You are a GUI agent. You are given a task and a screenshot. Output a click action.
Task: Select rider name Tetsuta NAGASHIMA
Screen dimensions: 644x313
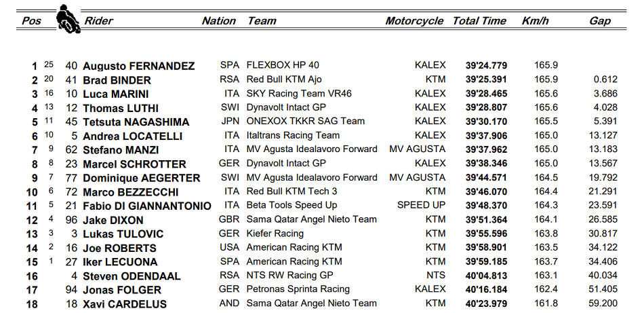pyautogui.click(x=136, y=122)
